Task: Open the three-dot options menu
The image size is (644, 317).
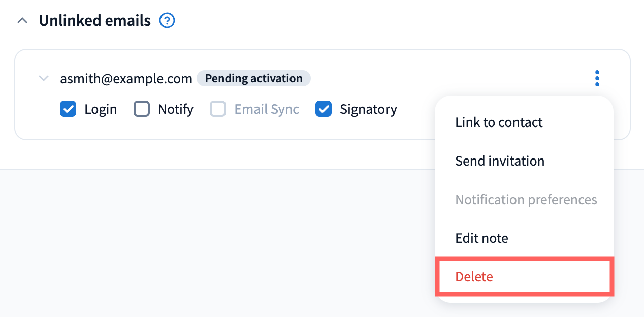Action: [597, 79]
